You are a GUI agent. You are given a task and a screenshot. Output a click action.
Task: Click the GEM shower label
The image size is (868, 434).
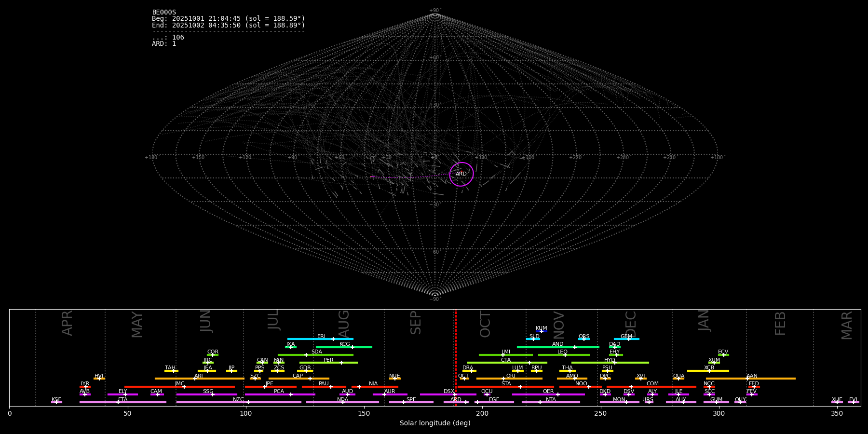point(626,337)
